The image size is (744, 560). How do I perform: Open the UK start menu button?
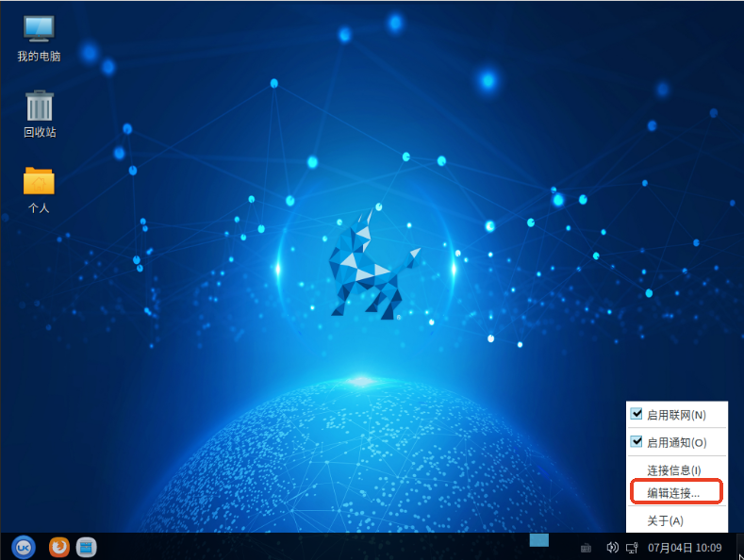coord(24,547)
